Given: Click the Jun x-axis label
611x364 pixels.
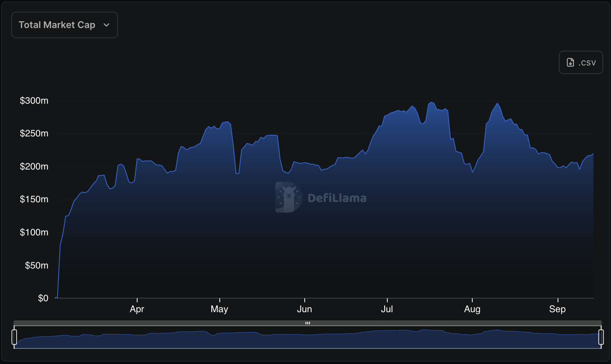Looking at the screenshot, I should (x=304, y=309).
